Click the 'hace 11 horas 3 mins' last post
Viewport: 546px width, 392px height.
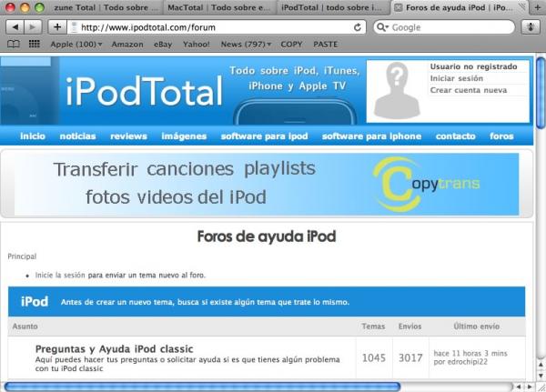tap(470, 354)
